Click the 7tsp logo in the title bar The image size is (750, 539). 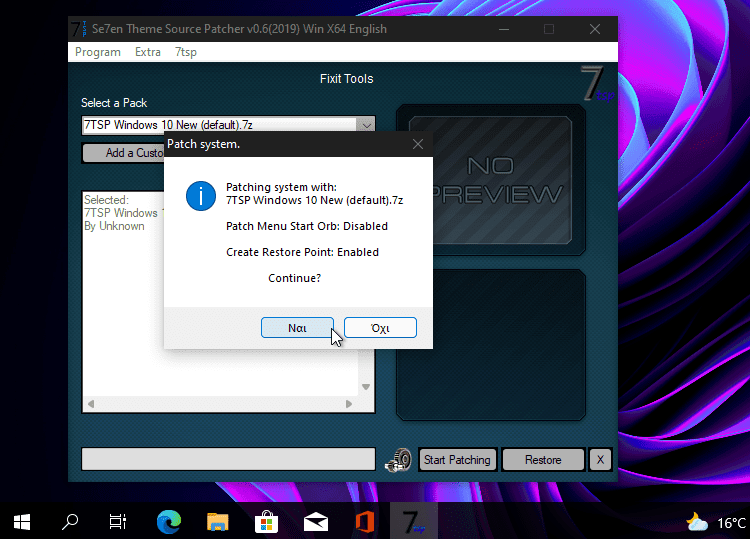[79, 29]
